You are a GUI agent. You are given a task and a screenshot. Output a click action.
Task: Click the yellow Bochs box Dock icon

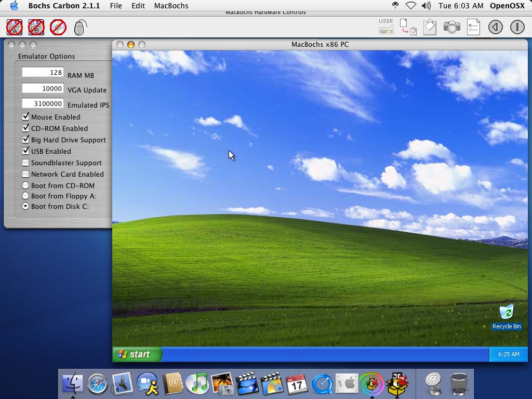[x=397, y=384]
